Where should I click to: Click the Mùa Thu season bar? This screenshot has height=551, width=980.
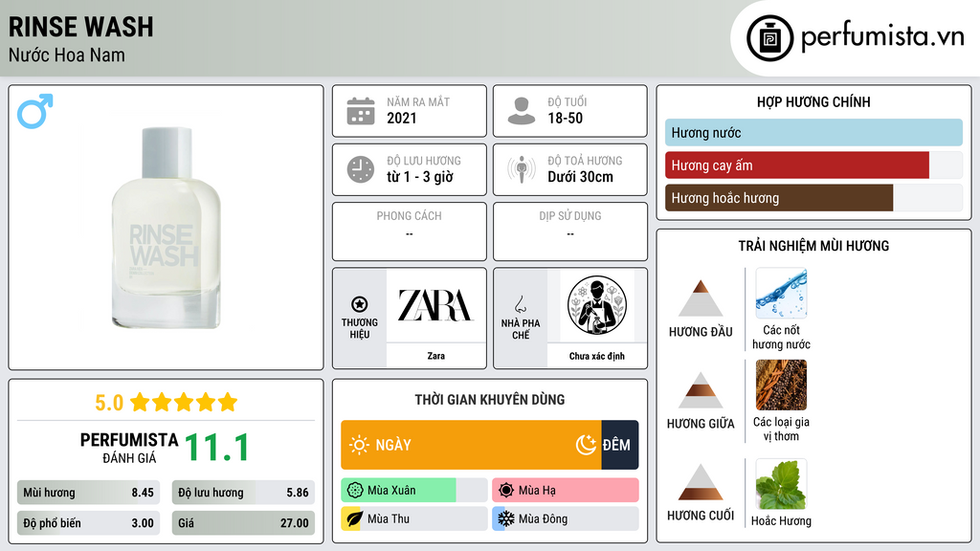413,519
